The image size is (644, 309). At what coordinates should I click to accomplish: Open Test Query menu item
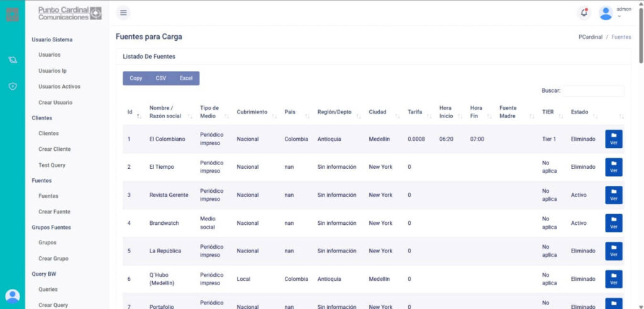click(52, 165)
